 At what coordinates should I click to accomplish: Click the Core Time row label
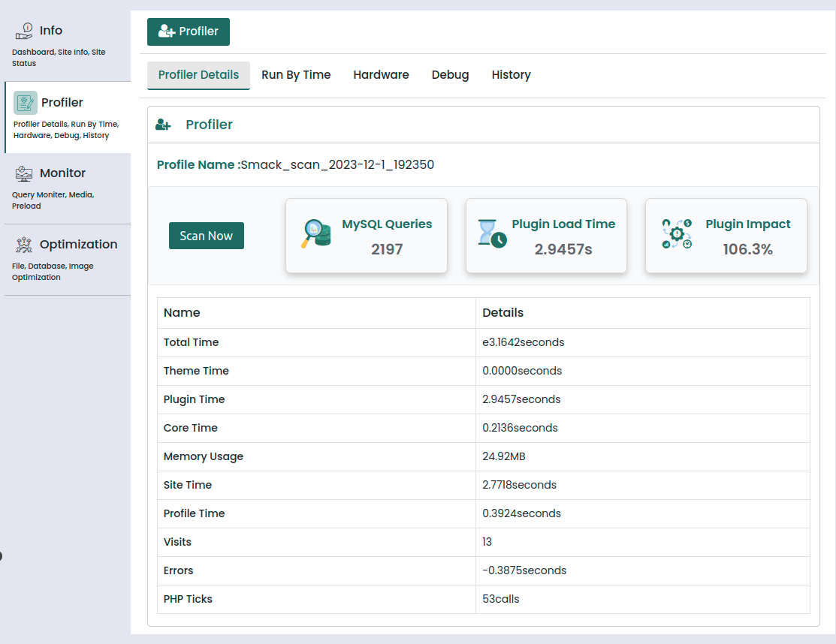click(190, 428)
